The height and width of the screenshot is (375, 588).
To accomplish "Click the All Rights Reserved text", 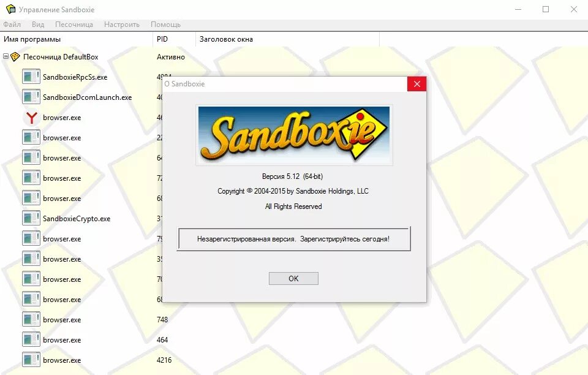I will (x=293, y=206).
